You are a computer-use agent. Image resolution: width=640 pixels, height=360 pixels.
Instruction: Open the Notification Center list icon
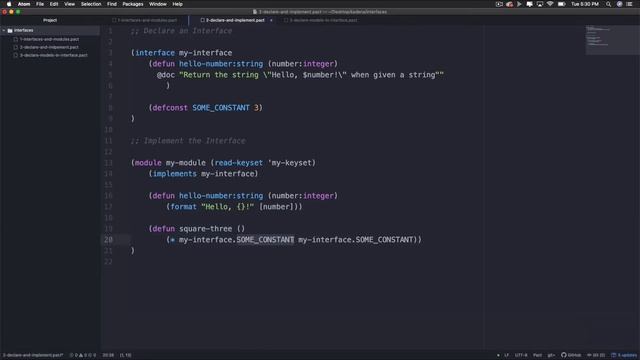pos(629,4)
